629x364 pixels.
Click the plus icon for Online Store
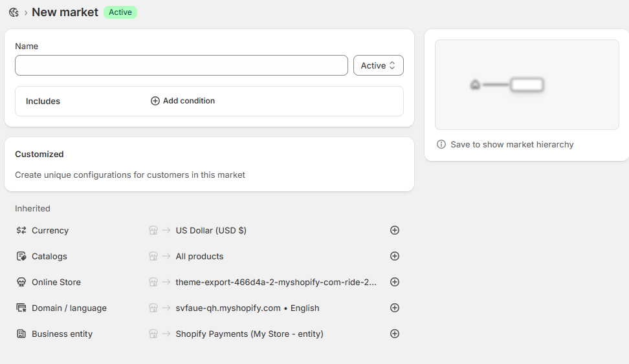[395, 282]
